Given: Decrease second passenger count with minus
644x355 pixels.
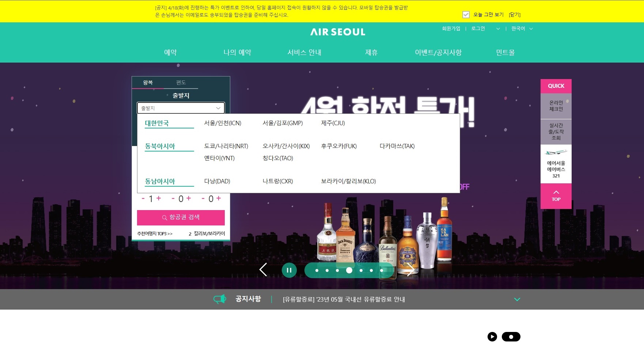Looking at the screenshot, I should pyautogui.click(x=173, y=199).
